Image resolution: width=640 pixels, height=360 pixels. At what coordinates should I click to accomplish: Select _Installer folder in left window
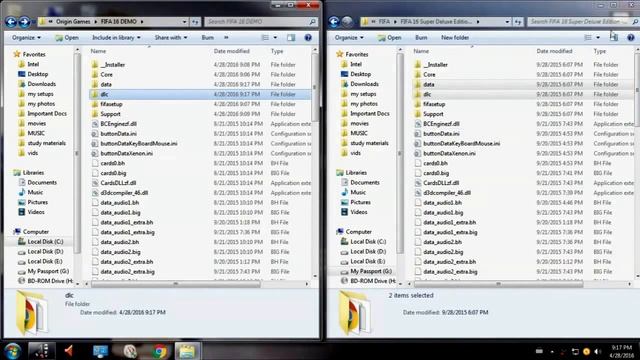point(113,64)
